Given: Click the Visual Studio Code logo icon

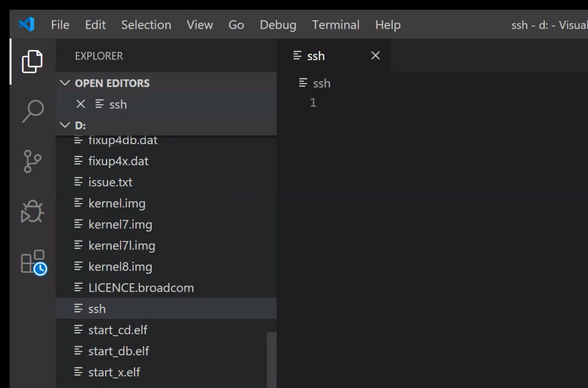Looking at the screenshot, I should click(x=27, y=24).
